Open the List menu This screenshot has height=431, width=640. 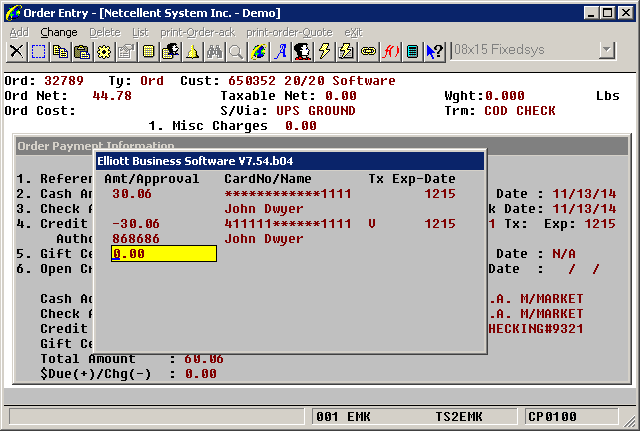click(x=140, y=32)
